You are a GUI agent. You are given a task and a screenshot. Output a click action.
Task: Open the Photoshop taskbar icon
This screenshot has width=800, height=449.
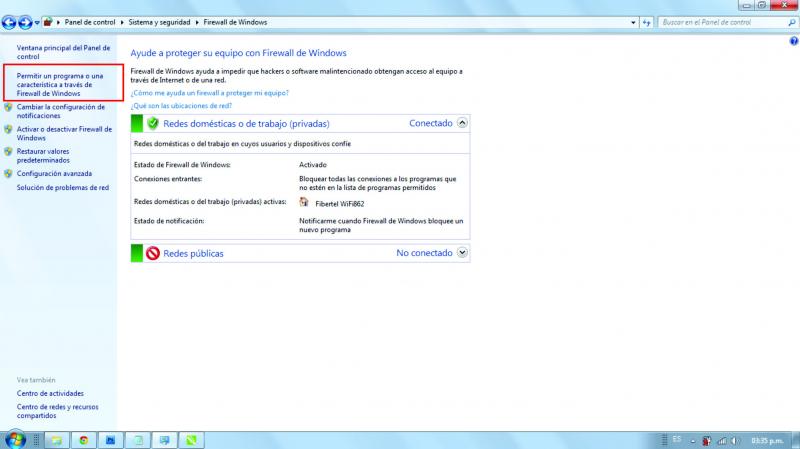tap(110, 440)
